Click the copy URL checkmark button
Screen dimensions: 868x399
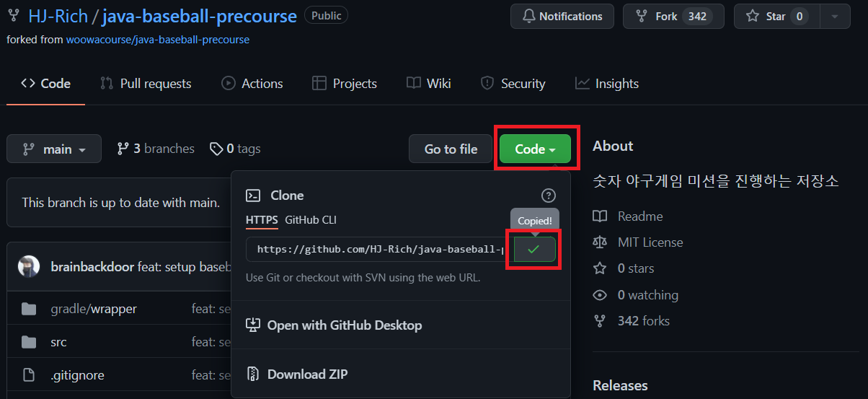(534, 249)
